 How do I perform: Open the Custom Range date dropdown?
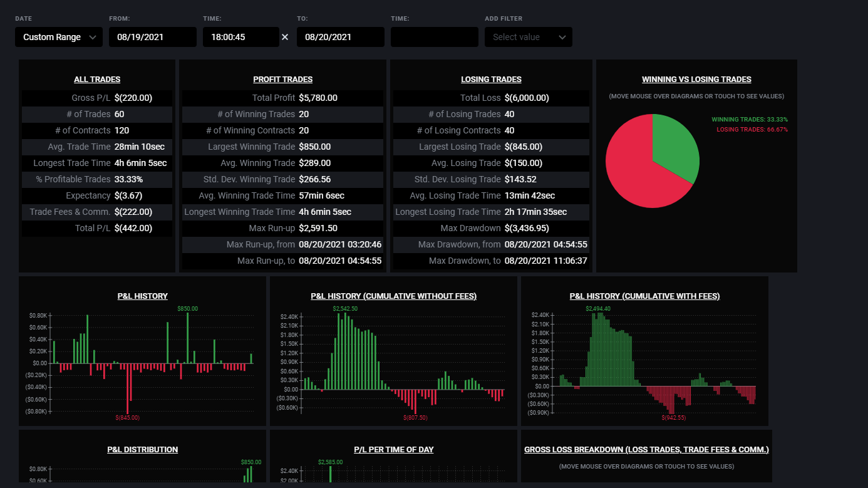coord(59,37)
